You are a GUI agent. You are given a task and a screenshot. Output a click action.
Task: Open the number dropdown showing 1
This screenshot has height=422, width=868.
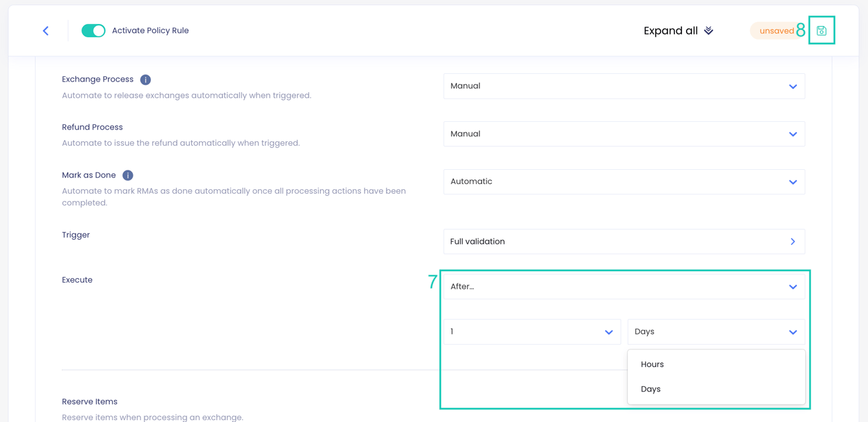532,332
